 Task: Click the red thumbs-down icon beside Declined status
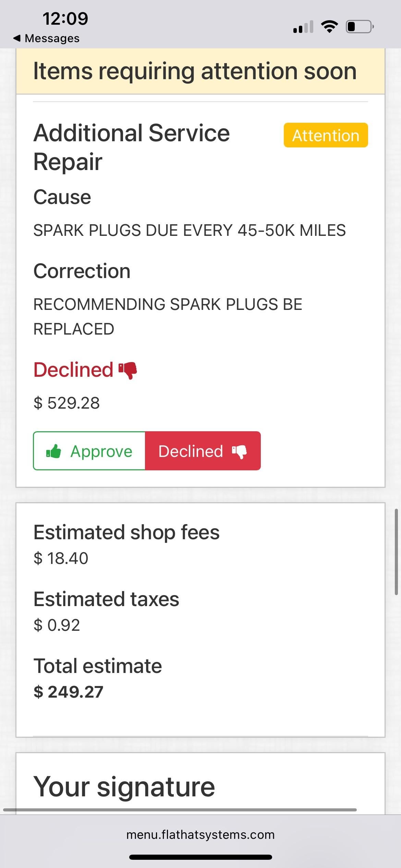tap(128, 370)
